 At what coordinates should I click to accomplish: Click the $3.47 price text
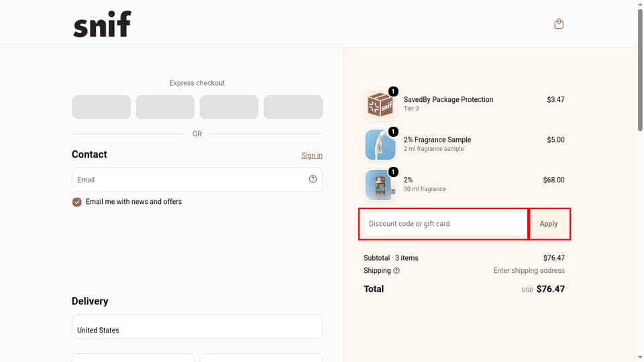(x=555, y=99)
